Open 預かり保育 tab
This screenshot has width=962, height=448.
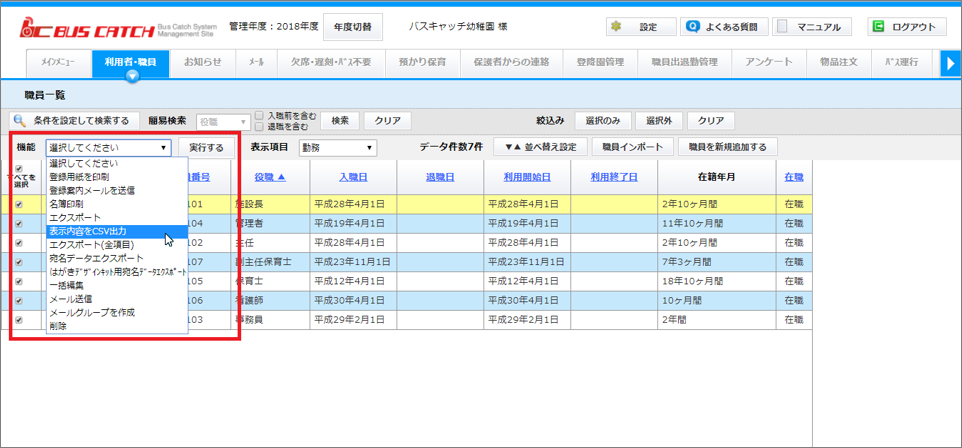tap(422, 63)
